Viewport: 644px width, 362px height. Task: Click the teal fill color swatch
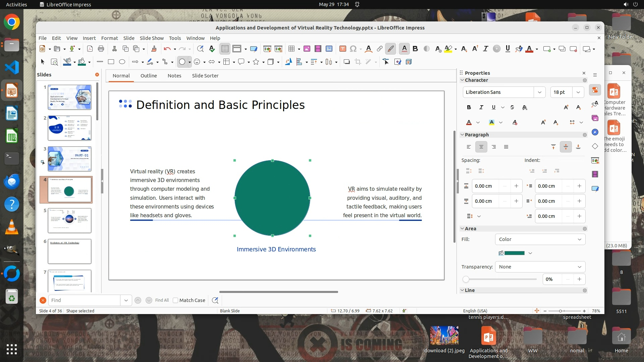click(x=514, y=253)
